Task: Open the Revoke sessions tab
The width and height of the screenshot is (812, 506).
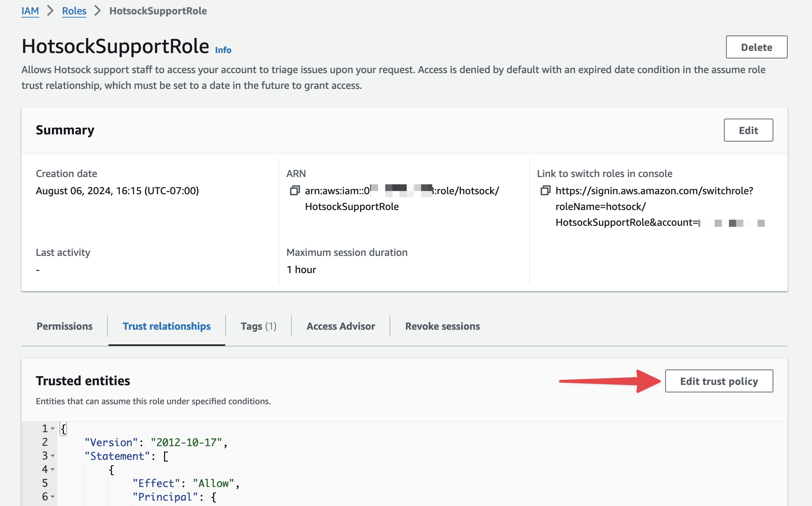Action: pos(443,326)
